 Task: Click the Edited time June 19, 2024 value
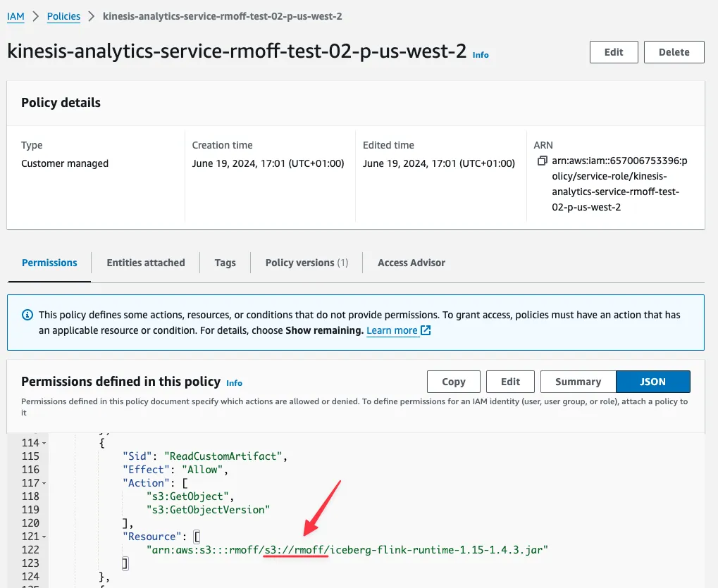tap(439, 163)
